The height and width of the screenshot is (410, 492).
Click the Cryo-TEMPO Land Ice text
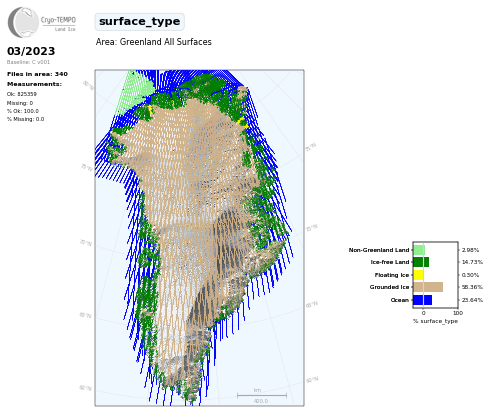click(x=58, y=24)
